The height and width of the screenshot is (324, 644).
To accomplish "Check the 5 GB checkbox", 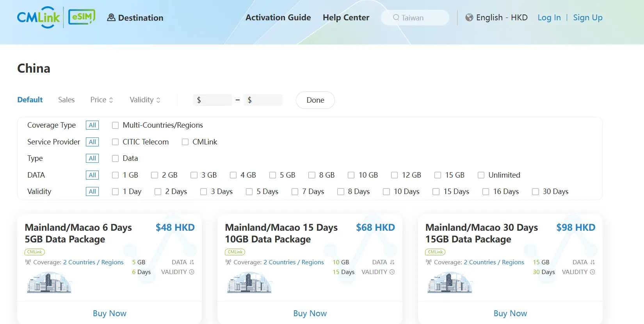I will [x=272, y=175].
